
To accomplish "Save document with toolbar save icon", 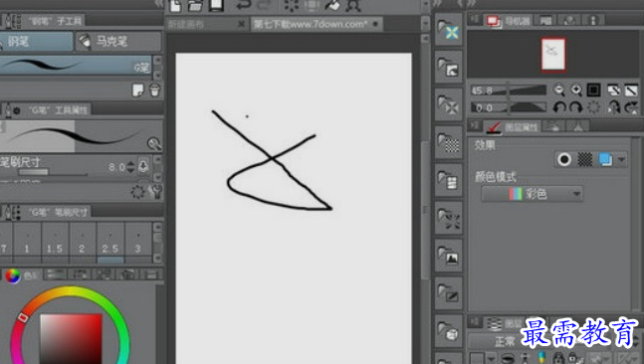I will [x=216, y=5].
